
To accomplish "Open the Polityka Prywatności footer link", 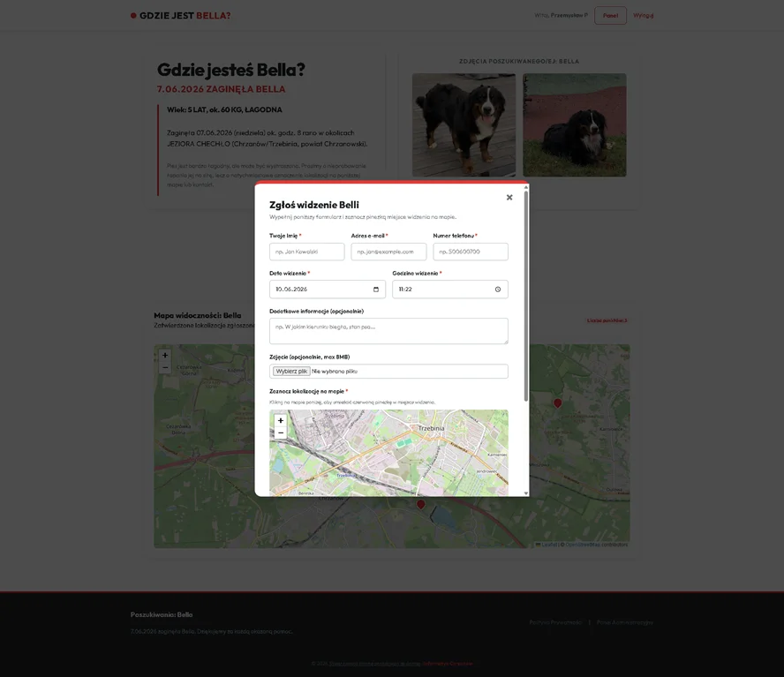I will [555, 622].
